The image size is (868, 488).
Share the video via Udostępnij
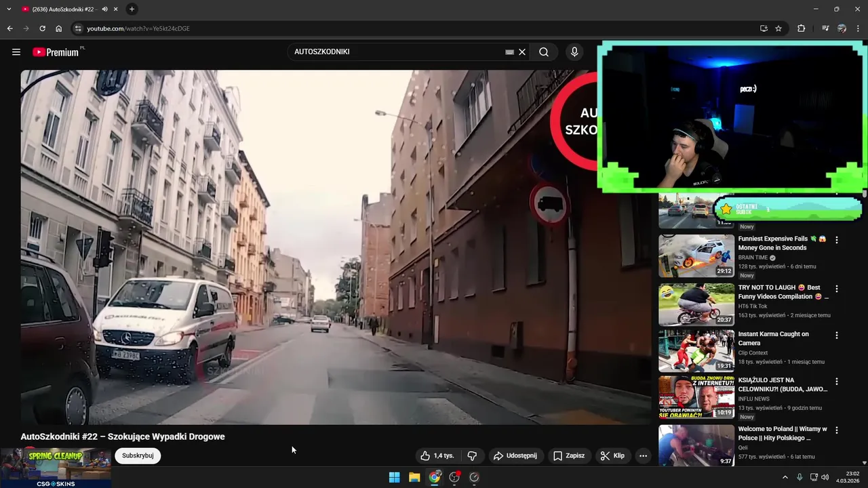[x=515, y=455]
